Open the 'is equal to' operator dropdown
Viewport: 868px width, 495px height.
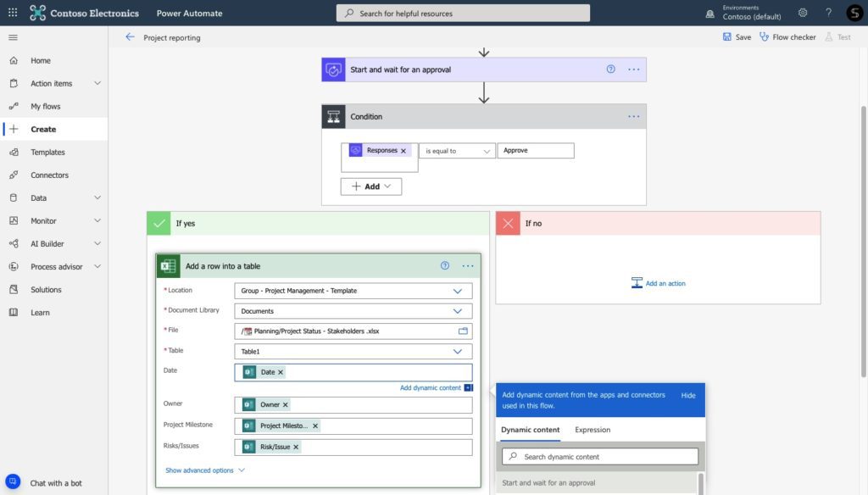point(457,151)
